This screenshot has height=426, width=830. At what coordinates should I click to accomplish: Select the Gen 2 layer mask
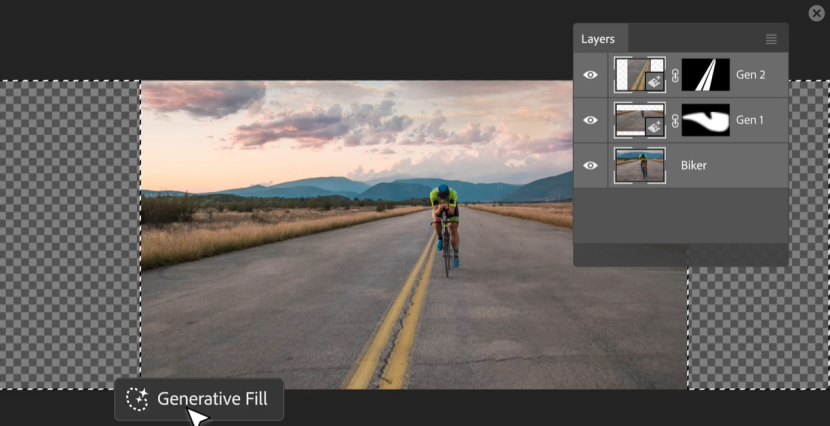point(706,75)
